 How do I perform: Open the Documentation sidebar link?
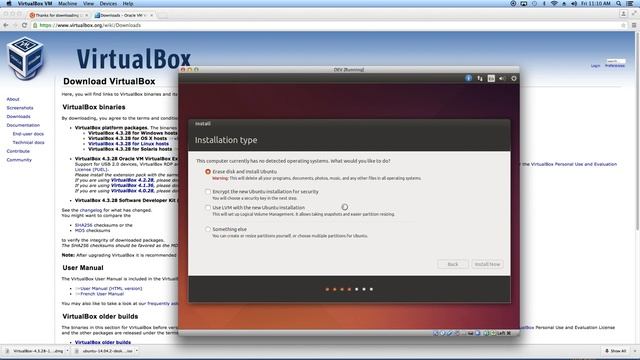[23, 125]
